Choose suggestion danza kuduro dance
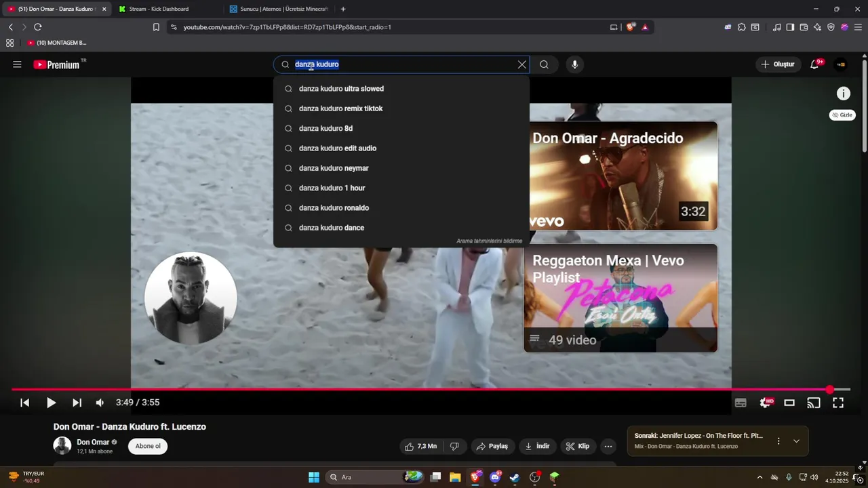The height and width of the screenshot is (488, 868). pos(401,228)
